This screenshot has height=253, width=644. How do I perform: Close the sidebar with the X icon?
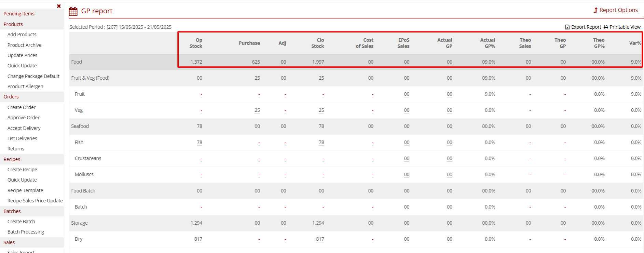pyautogui.click(x=59, y=6)
